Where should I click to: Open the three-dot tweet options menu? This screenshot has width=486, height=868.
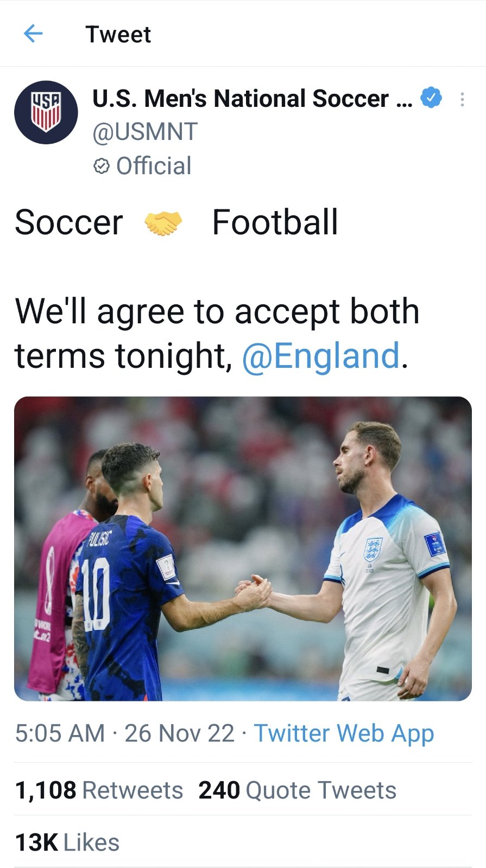click(x=462, y=99)
